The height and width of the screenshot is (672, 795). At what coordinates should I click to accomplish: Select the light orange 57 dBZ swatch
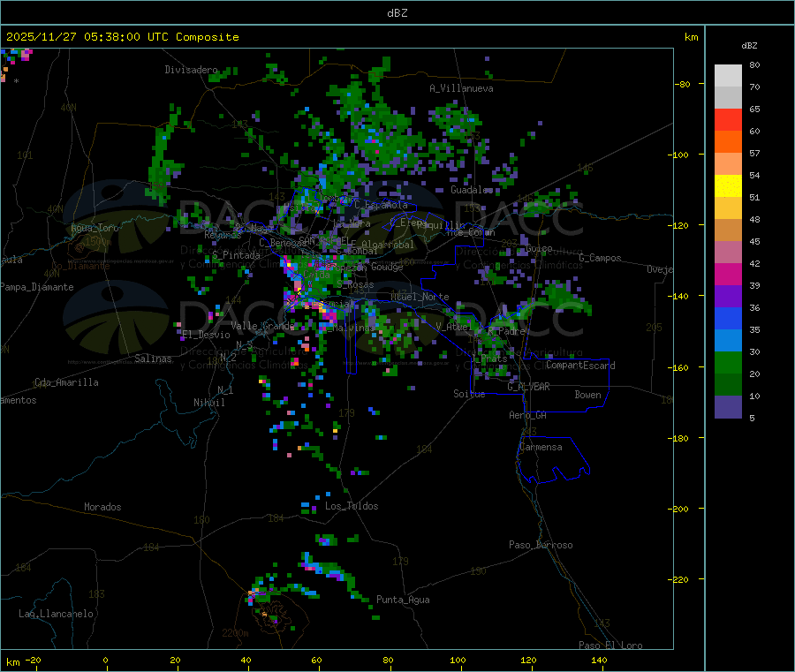pyautogui.click(x=728, y=164)
